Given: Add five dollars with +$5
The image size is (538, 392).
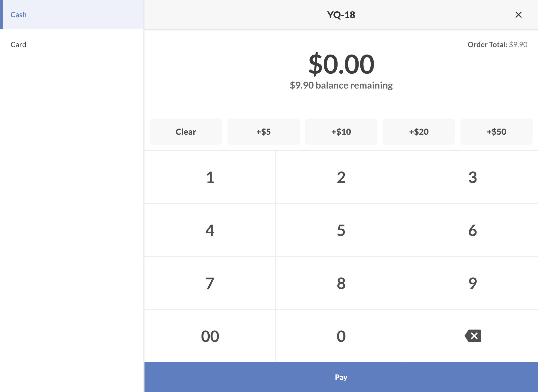Looking at the screenshot, I should 263,132.
